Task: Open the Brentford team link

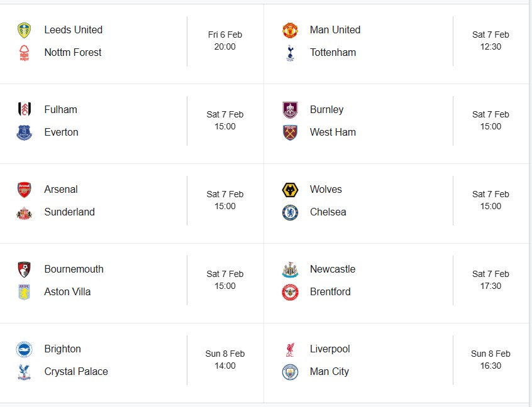Action: pos(330,292)
